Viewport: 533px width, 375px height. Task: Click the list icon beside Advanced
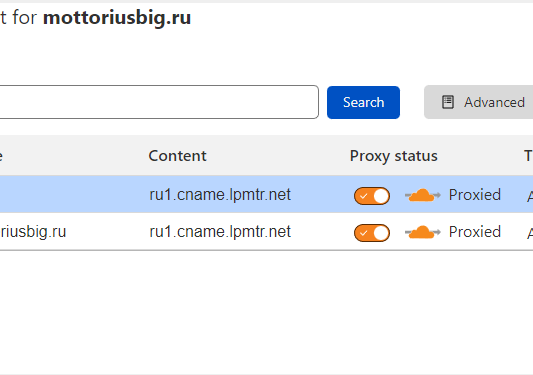click(x=447, y=102)
